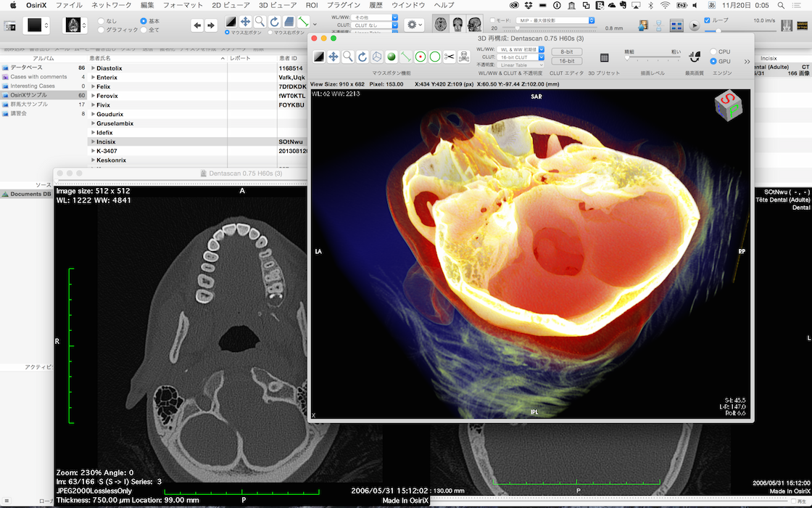This screenshot has width=812, height=508.
Task: Open the 3D presets grid icon
Action: (x=604, y=57)
